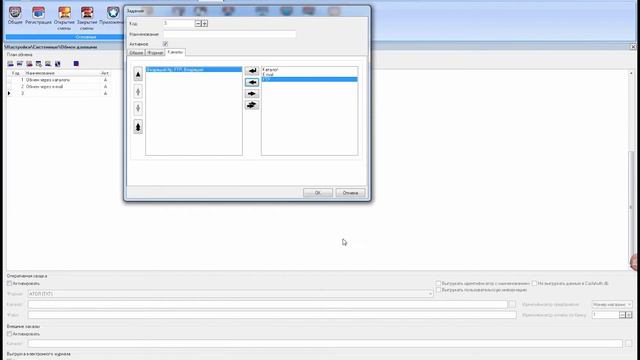Click the Отмена button
The width and height of the screenshot is (640, 360).
(x=350, y=193)
